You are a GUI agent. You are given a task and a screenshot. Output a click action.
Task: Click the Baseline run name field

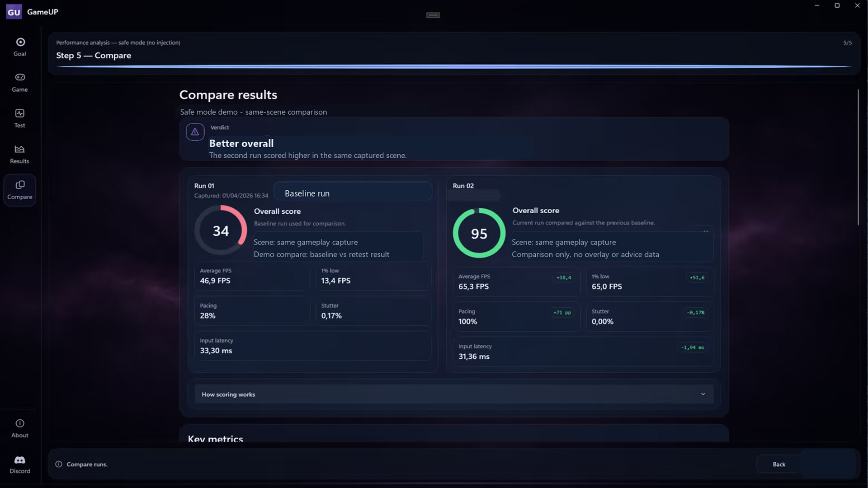pos(353,191)
